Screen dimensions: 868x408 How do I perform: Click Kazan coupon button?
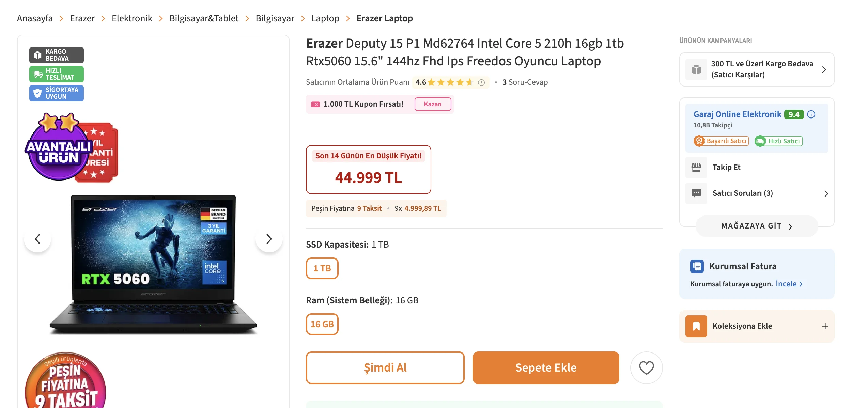pos(433,104)
